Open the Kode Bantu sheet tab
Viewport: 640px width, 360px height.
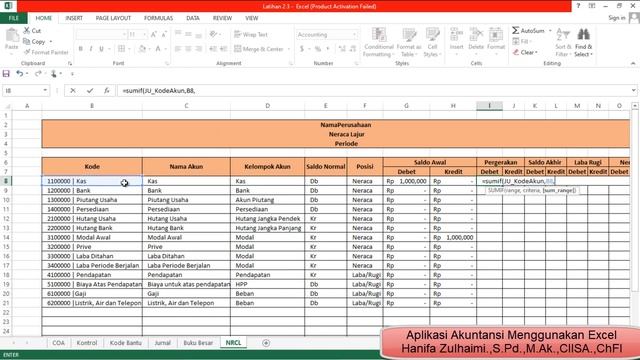125,343
